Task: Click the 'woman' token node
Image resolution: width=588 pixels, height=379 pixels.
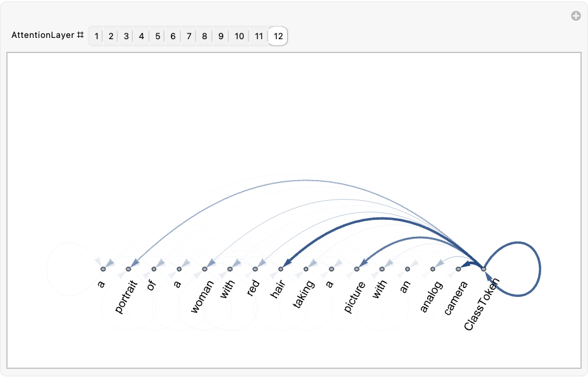Action: (204, 269)
